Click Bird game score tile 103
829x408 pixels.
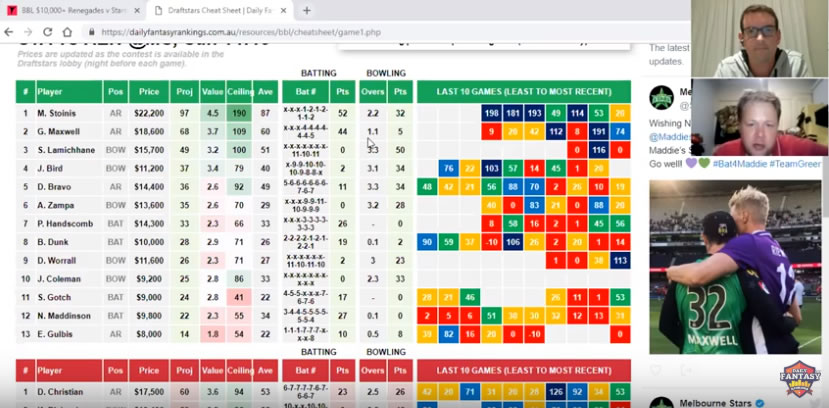click(491, 169)
